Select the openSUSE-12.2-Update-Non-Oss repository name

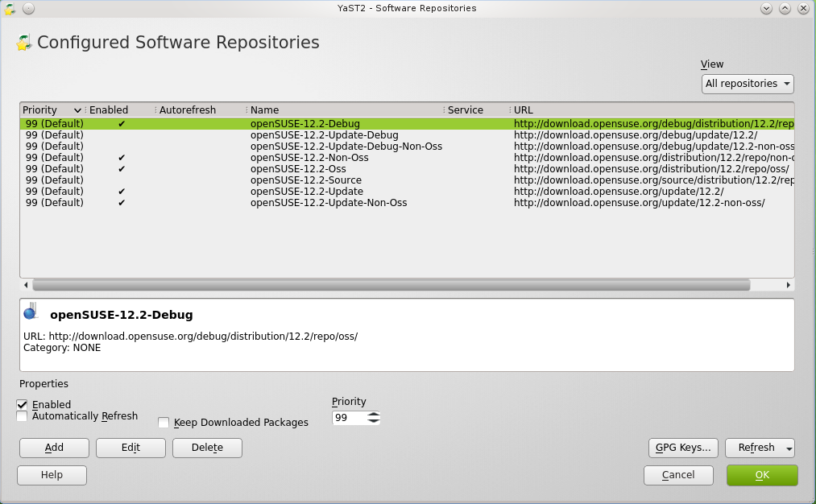329,203
